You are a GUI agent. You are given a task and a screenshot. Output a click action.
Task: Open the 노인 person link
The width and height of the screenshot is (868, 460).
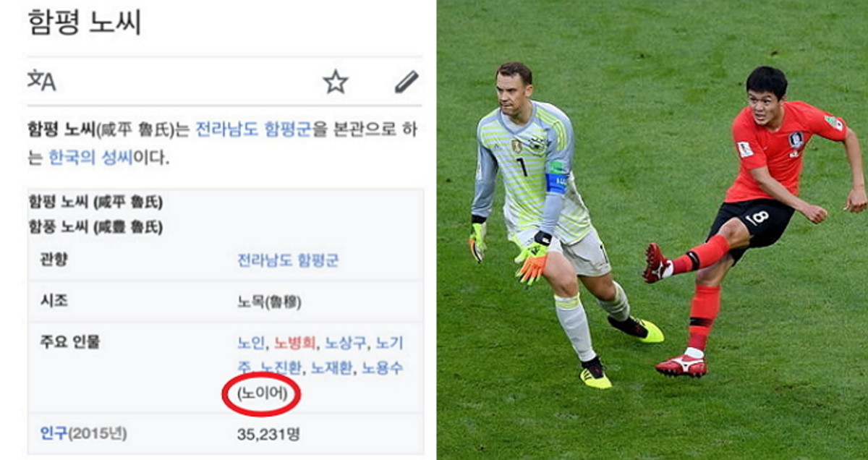tap(251, 342)
